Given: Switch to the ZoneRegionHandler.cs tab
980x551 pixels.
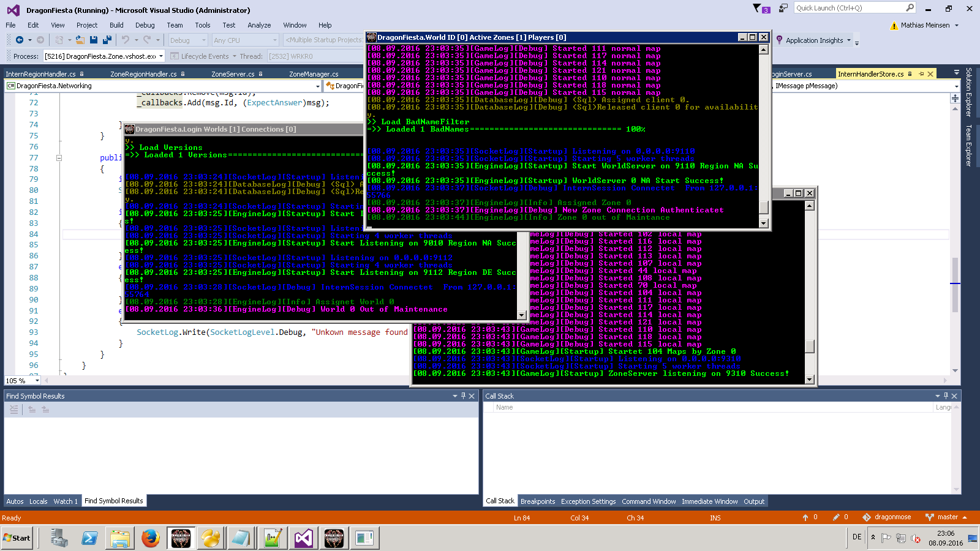Looking at the screenshot, I should click(x=143, y=74).
